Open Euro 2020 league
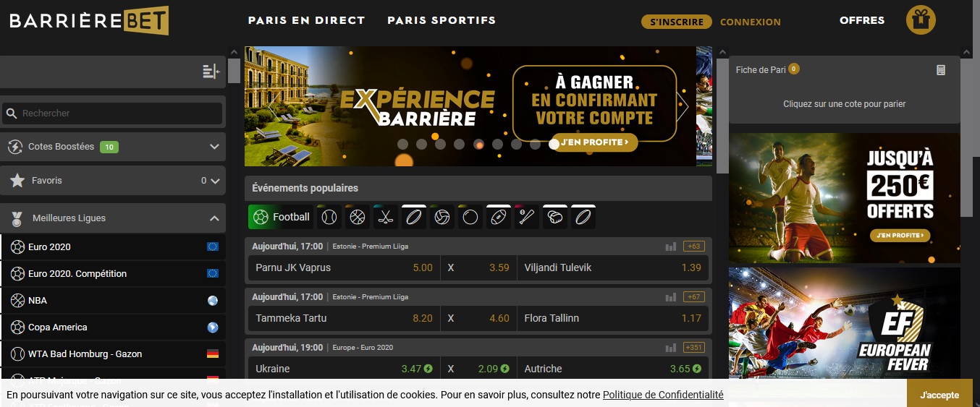Viewport: 980px width, 407px height. (113, 247)
